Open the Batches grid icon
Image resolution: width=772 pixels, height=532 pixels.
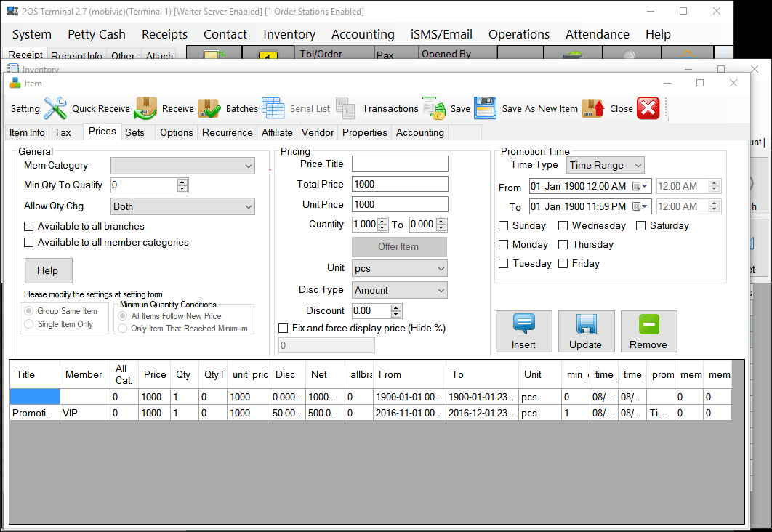pos(273,108)
